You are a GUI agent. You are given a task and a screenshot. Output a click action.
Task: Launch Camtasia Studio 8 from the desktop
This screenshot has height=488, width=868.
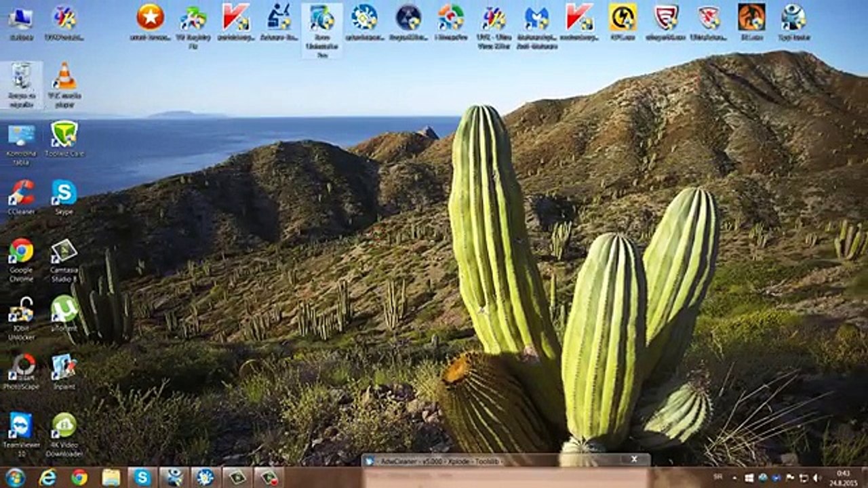click(64, 251)
